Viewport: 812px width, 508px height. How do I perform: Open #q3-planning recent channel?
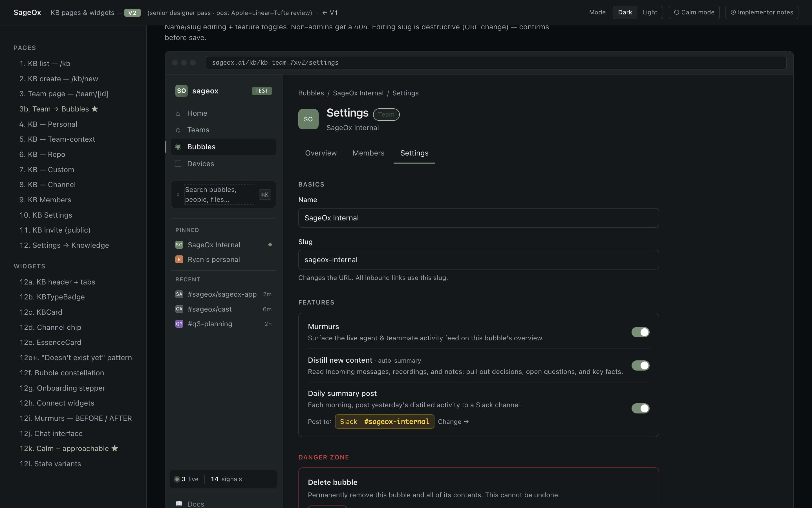click(224, 323)
